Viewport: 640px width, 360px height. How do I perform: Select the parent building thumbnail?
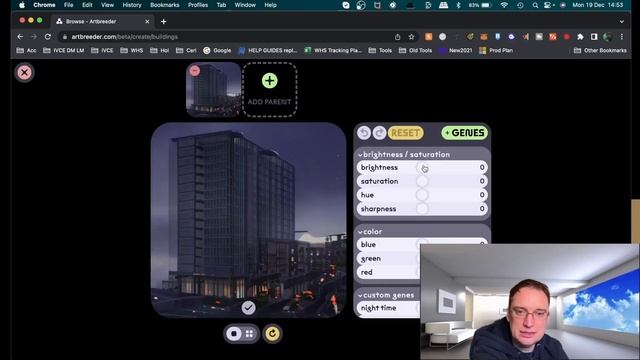click(x=213, y=90)
